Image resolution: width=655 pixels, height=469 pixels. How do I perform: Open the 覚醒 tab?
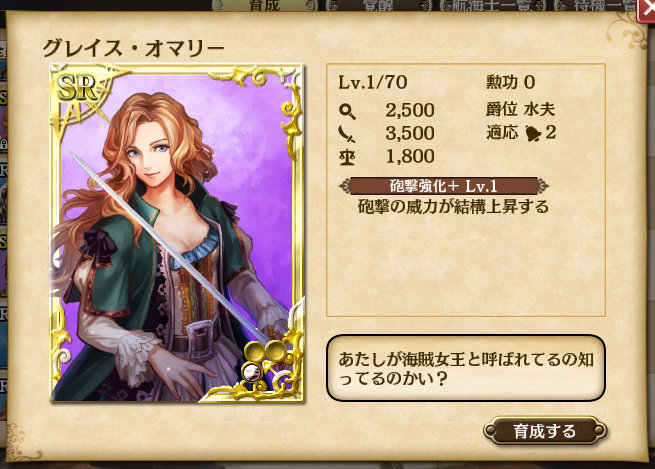(x=378, y=5)
